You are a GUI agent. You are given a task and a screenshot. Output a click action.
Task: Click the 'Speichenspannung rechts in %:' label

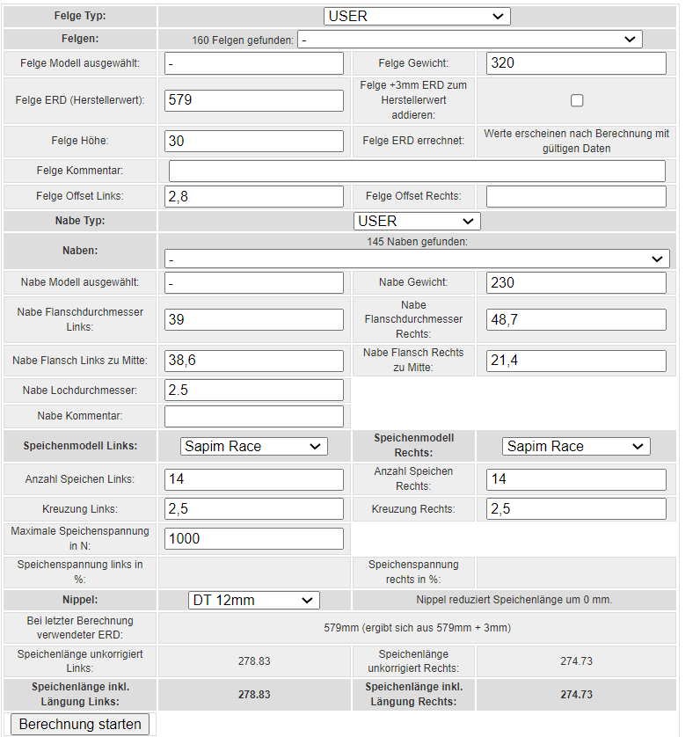click(413, 572)
